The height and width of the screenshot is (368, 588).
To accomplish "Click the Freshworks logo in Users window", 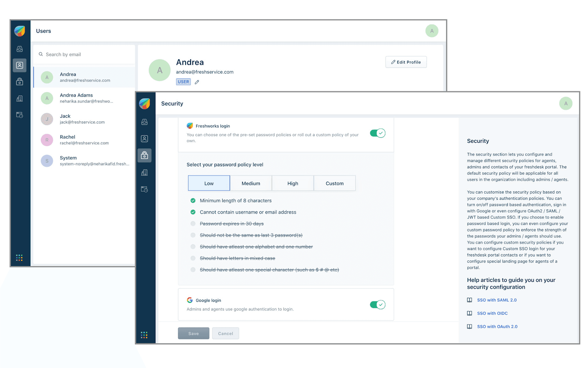I will point(19,31).
